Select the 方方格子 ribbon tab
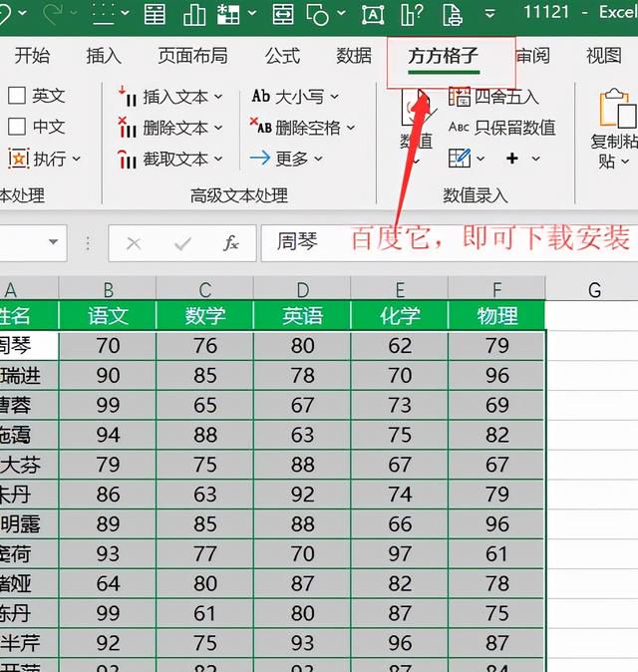The image size is (638, 672). pyautogui.click(x=443, y=57)
